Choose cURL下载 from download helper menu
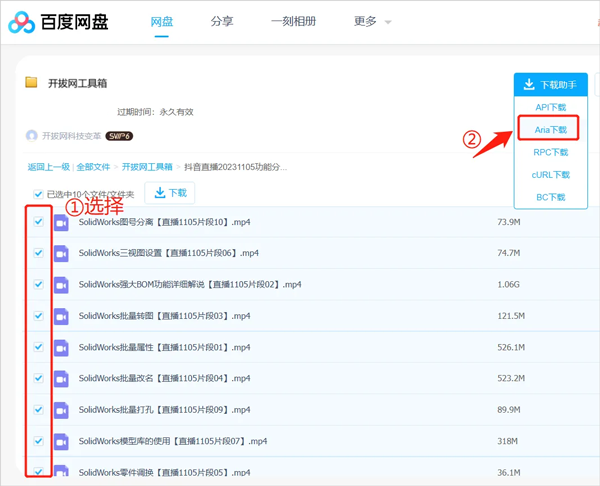This screenshot has height=486, width=600. coord(551,175)
